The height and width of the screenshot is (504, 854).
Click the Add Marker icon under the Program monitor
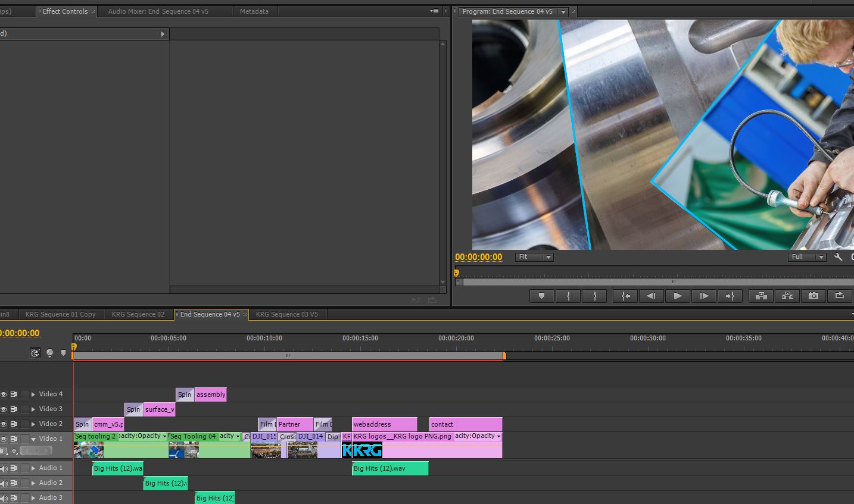click(x=541, y=296)
